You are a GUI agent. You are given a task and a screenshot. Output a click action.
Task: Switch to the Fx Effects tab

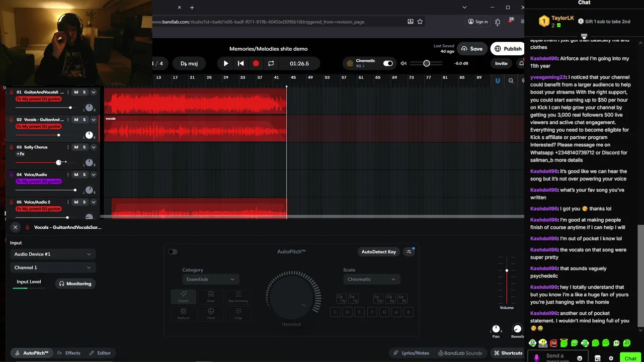(x=69, y=353)
